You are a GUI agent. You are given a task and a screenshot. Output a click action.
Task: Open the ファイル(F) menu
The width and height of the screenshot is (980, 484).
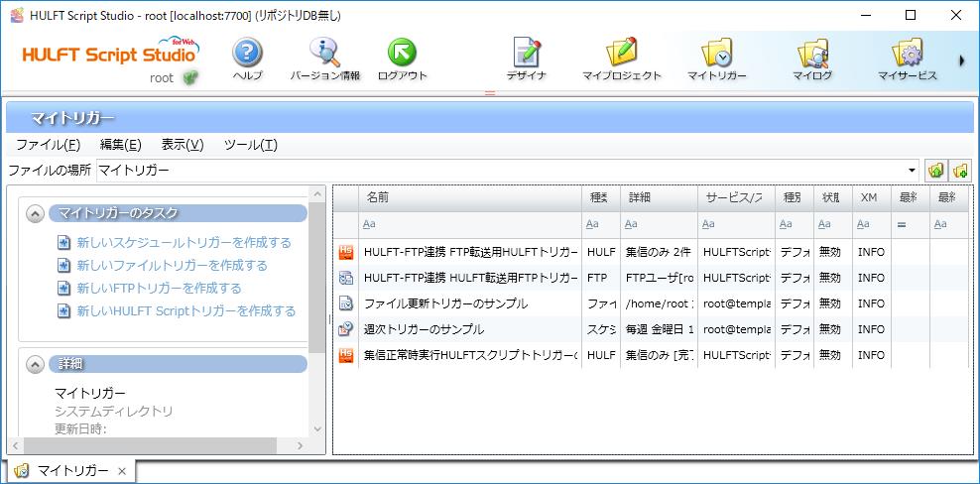pos(48,145)
